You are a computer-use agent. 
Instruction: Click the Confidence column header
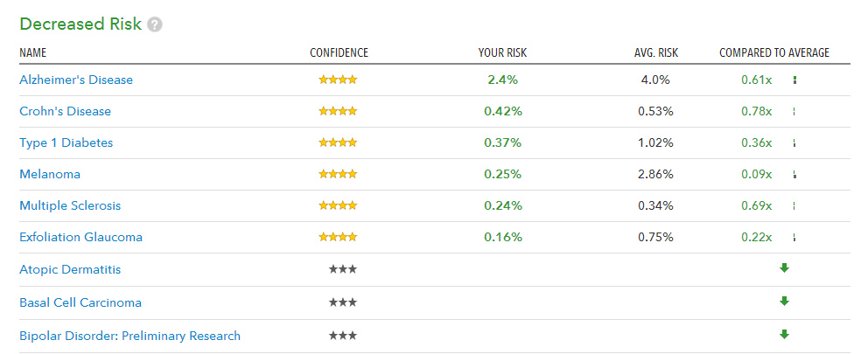pos(339,52)
